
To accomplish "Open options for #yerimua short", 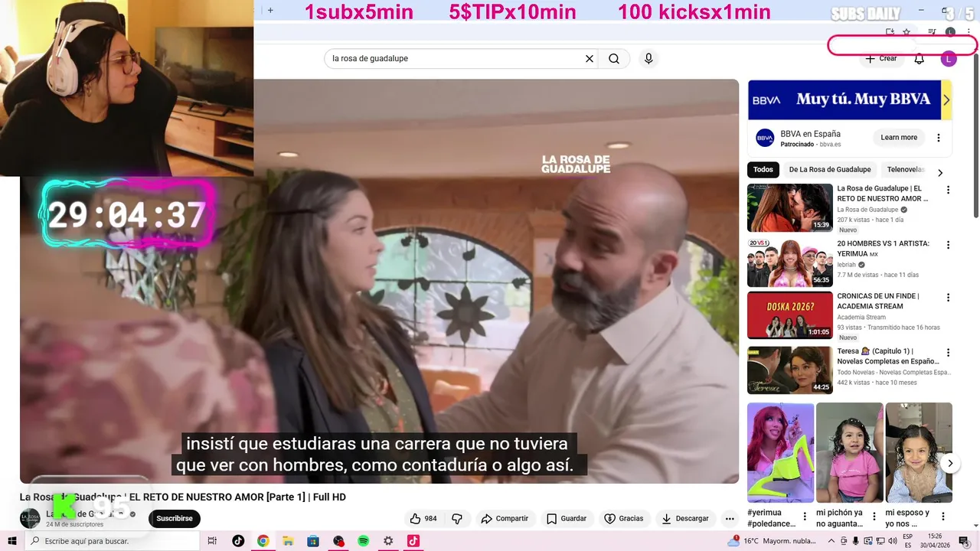I will [x=805, y=517].
